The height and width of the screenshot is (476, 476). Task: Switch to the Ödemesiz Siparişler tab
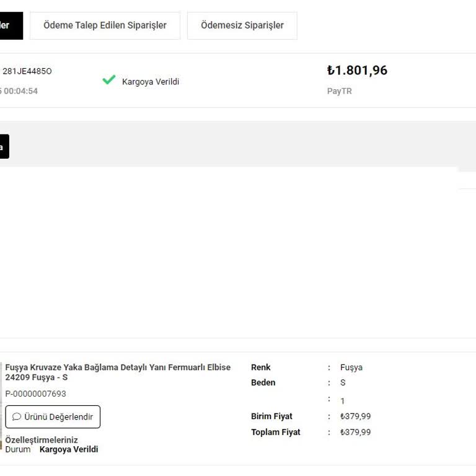point(242,25)
